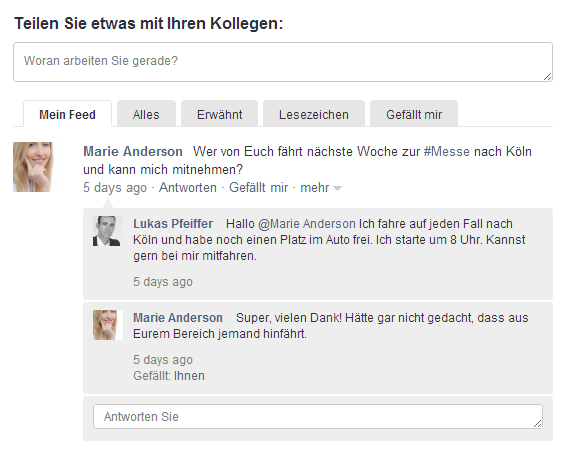Open the Marie Anderson name in the reply
The image size is (569, 450).
(178, 318)
